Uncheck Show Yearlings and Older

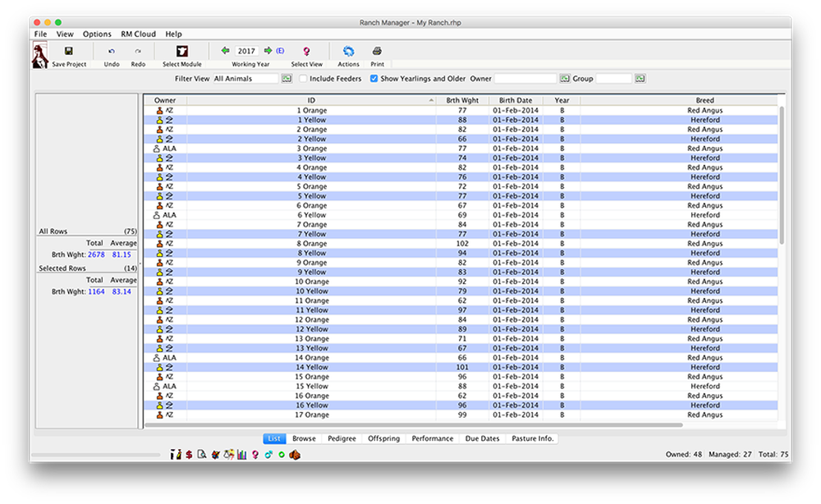pos(374,79)
